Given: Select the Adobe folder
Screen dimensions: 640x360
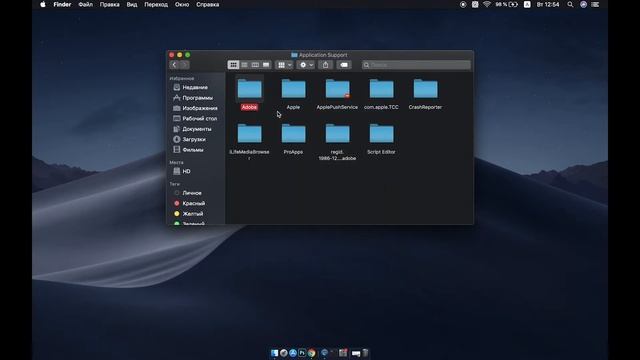Looking at the screenshot, I should coord(249,94).
